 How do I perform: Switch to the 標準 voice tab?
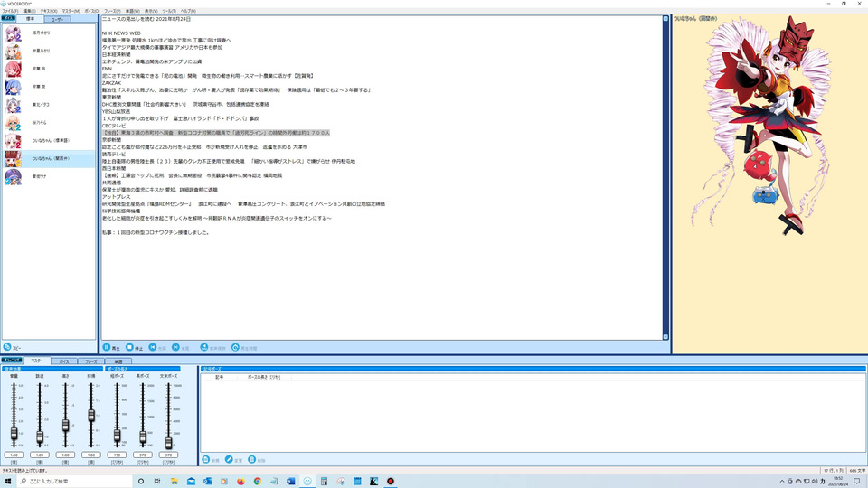[x=30, y=19]
